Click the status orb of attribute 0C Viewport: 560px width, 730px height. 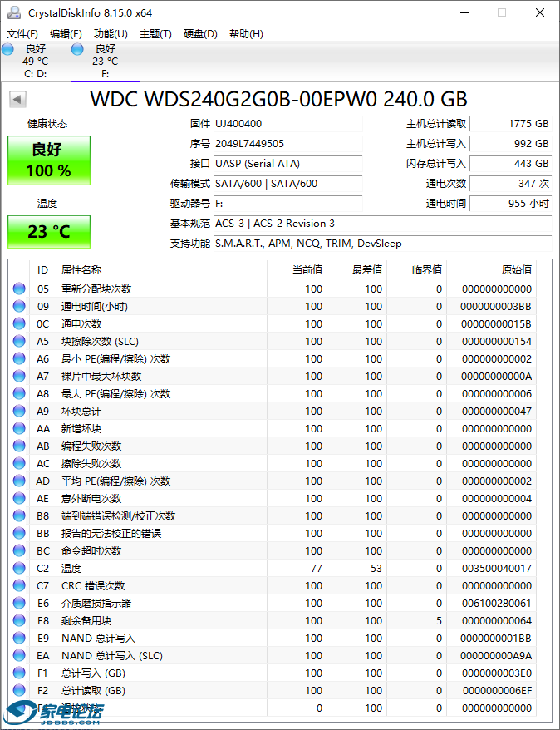pyautogui.click(x=19, y=324)
